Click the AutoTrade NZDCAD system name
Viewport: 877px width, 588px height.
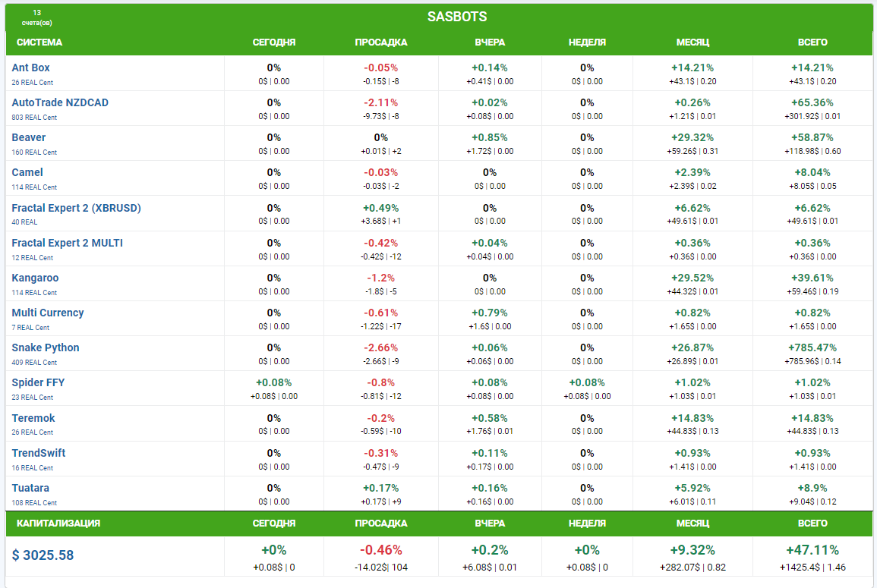(60, 102)
